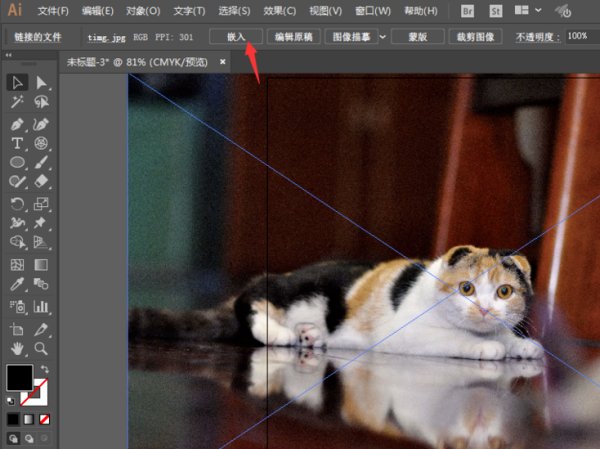Viewport: 600px width, 449px height.
Task: Open the 窗口(W) menu
Action: pyautogui.click(x=373, y=11)
